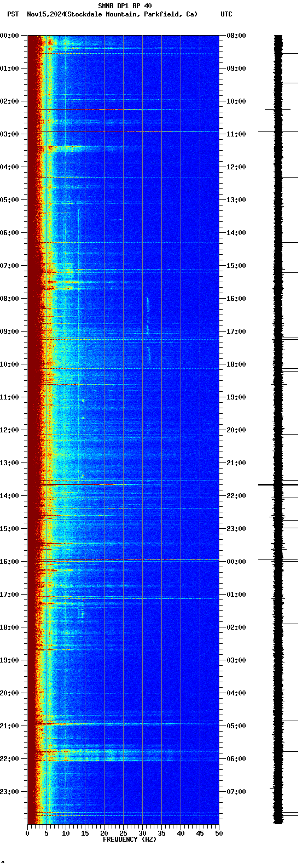The image size is (302, 868).
Task: Click 11:00 on the PST time axis
Action: tap(9, 397)
